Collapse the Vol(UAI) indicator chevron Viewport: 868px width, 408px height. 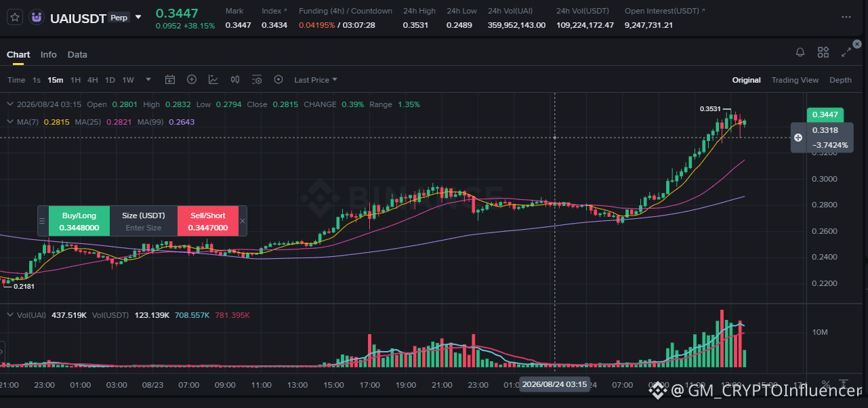(9, 315)
